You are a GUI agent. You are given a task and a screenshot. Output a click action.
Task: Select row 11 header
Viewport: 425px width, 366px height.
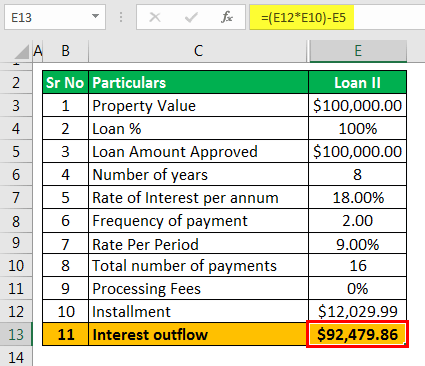(16, 288)
